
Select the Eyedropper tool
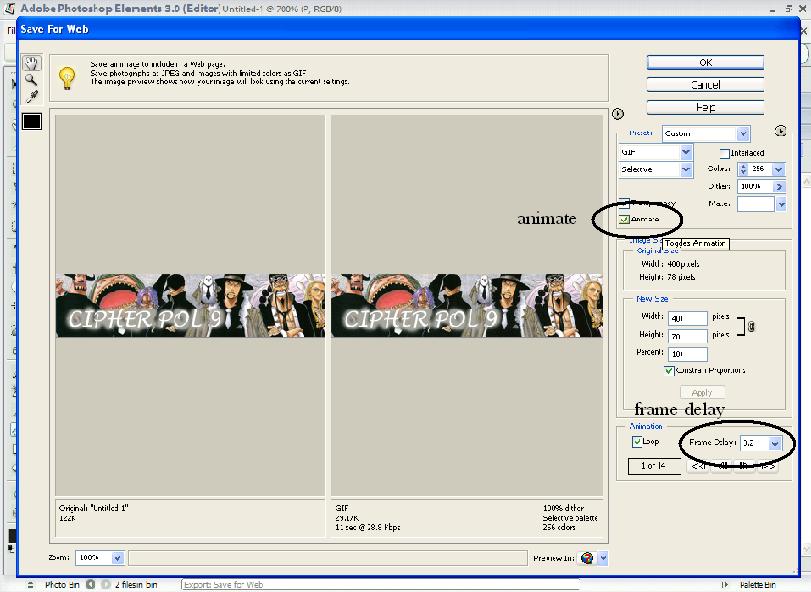pos(32,96)
